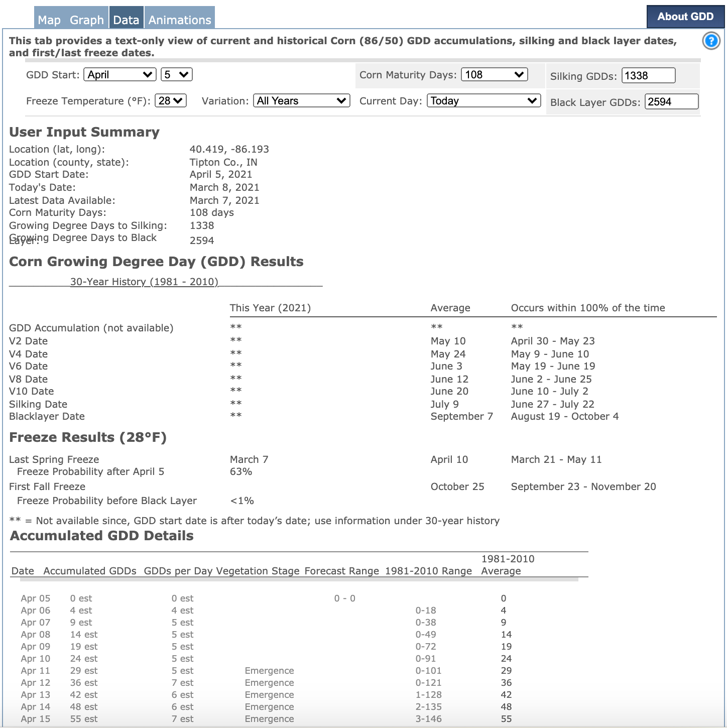Expand the Variation All Years dropdown

tap(301, 101)
